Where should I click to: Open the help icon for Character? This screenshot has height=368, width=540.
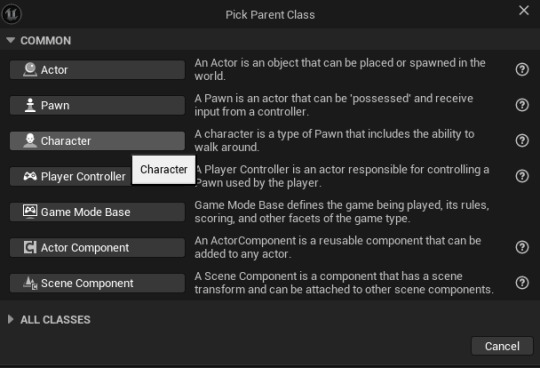(522, 140)
